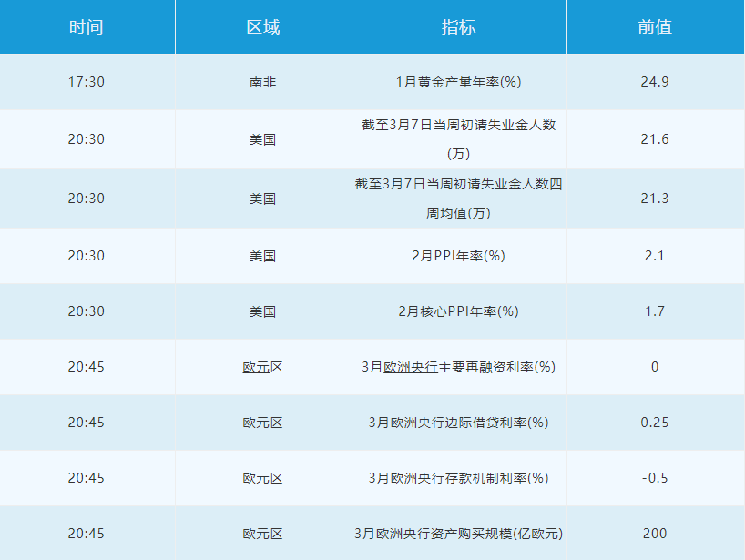
Task: Click 20:30 in the 21.6 row
Action: click(86, 139)
